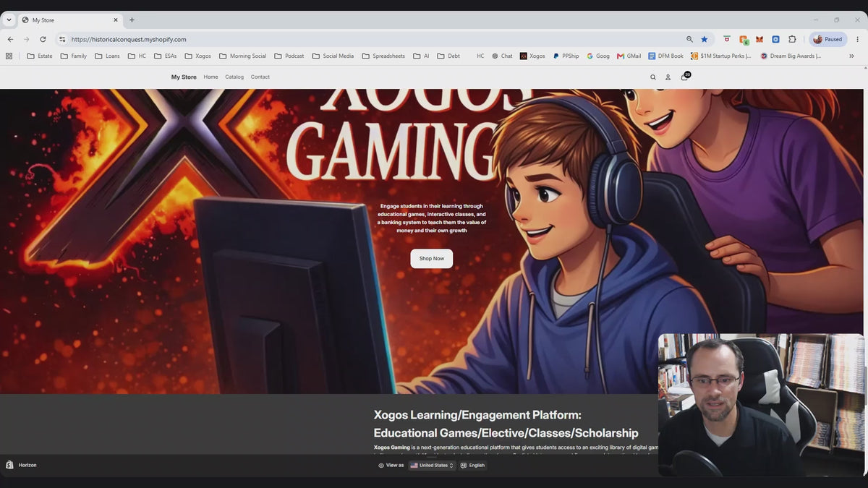868x488 pixels.
Task: Expand the hidden bookmarks overflow chevron
Action: coord(851,56)
